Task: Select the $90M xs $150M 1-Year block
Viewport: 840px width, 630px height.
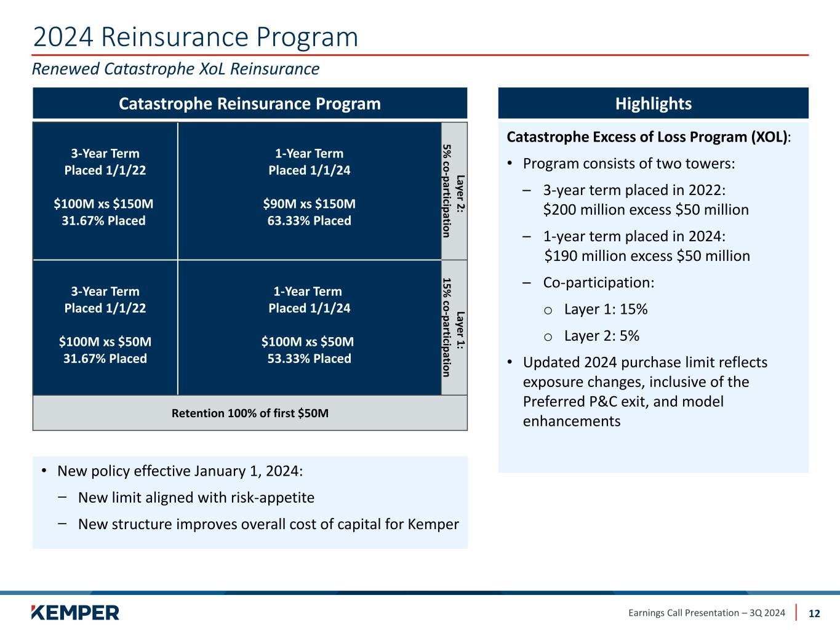Action: pos(310,191)
